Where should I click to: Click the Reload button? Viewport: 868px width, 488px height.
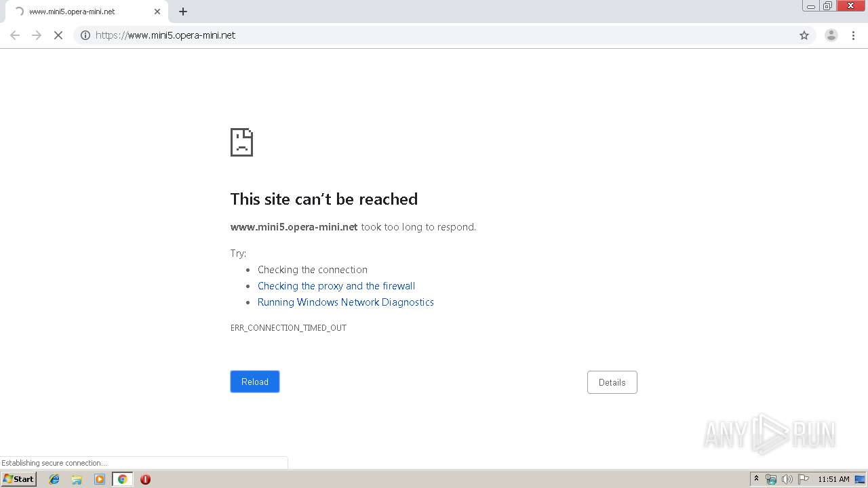(x=255, y=382)
